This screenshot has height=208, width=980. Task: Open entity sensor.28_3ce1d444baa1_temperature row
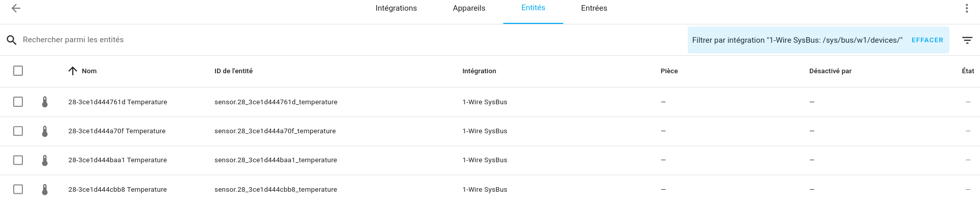click(490, 160)
